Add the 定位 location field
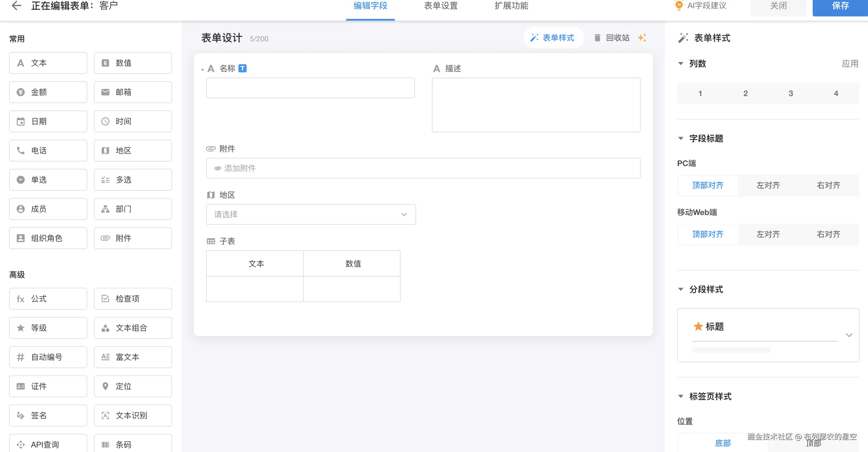Screen dimensions: 868x452 [133, 386]
